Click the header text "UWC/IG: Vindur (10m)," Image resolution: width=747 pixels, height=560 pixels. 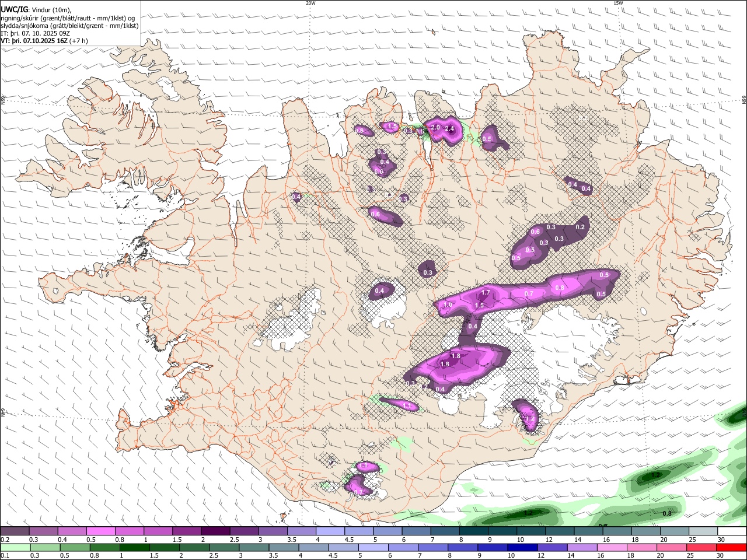[36, 9]
